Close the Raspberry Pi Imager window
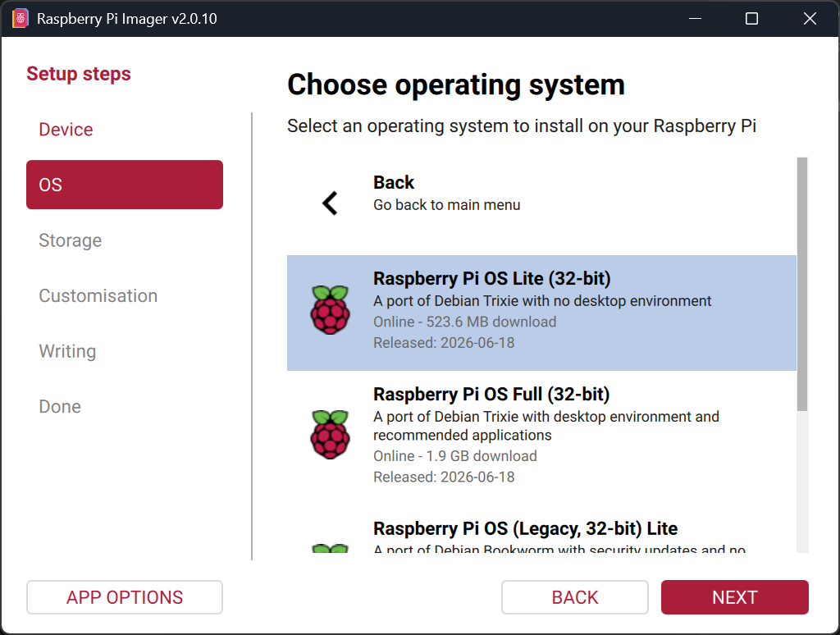 click(810, 19)
